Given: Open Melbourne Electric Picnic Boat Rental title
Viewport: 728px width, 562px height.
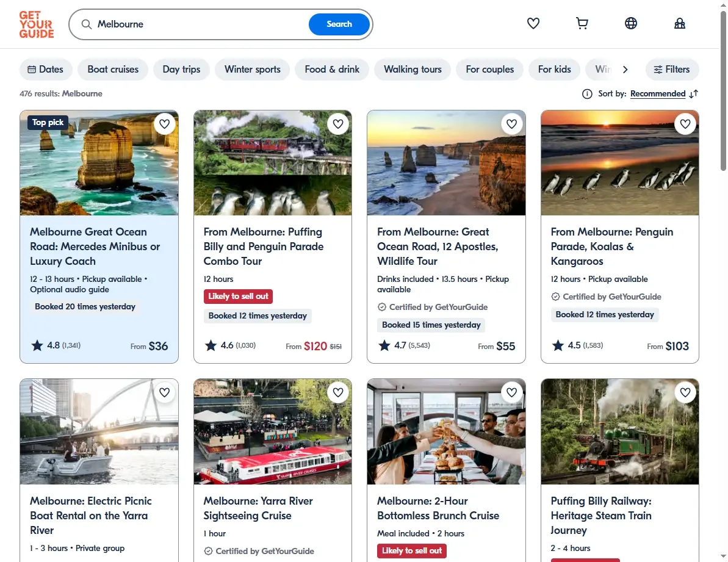Looking at the screenshot, I should [91, 515].
